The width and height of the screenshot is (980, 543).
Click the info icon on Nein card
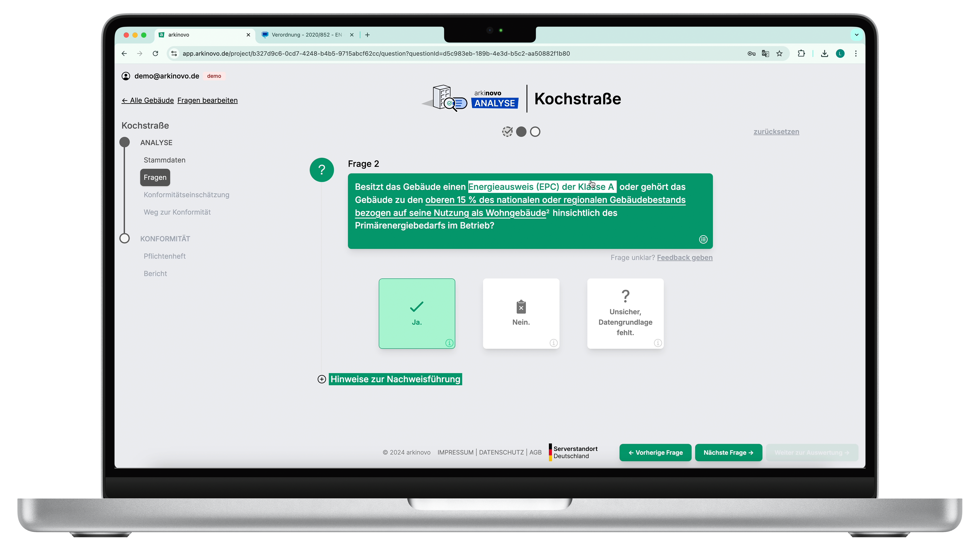pos(554,343)
